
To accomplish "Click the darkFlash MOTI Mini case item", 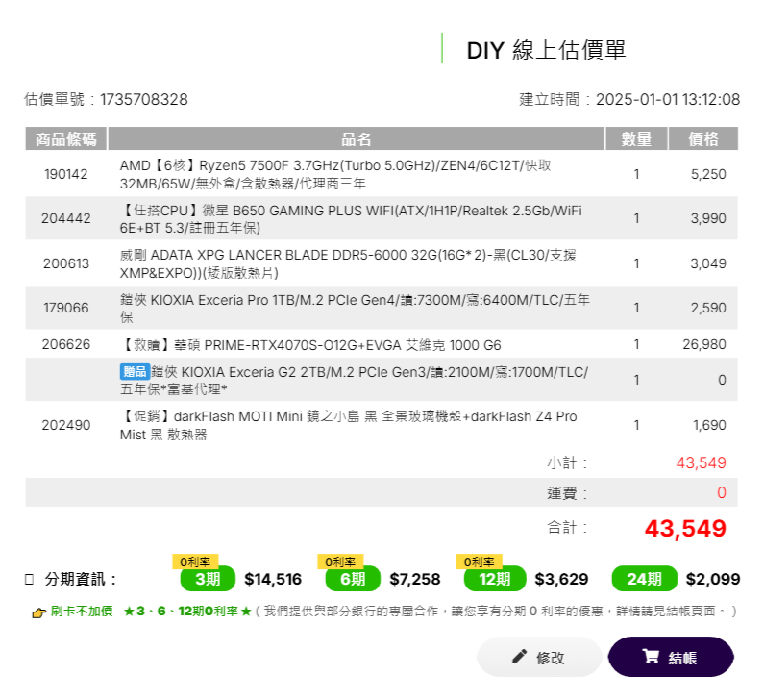I will coord(348,425).
